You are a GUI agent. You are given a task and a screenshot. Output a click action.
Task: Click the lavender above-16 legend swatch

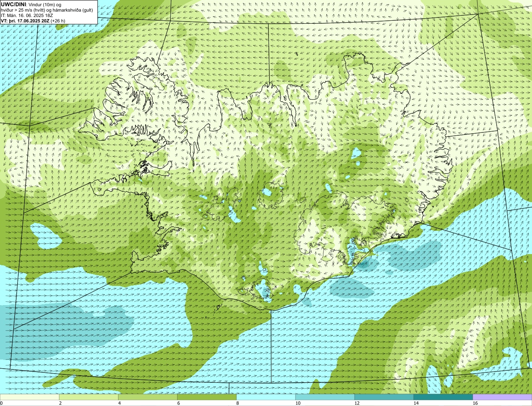[502, 397]
